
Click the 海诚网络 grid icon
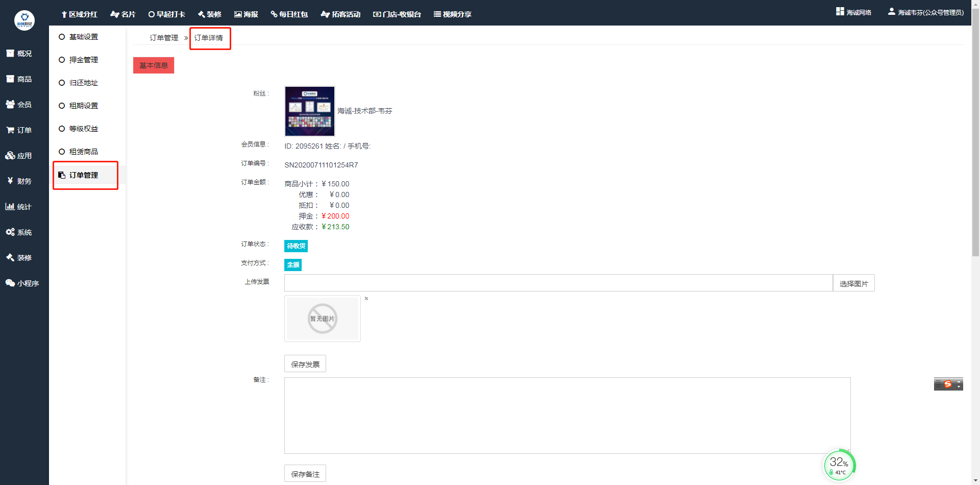tap(840, 11)
